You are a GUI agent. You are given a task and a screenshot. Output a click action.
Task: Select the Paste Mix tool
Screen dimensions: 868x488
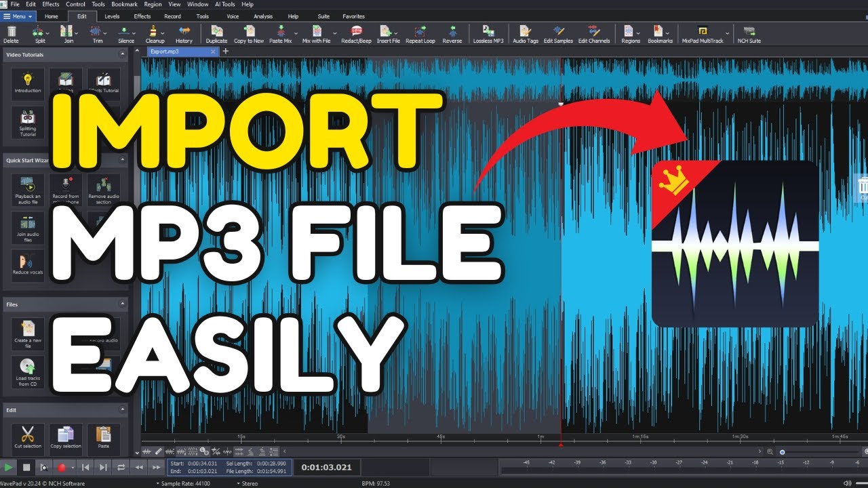(281, 34)
